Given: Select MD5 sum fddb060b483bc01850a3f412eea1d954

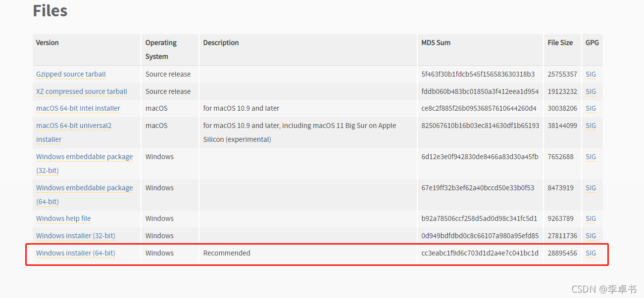Looking at the screenshot, I should 480,91.
